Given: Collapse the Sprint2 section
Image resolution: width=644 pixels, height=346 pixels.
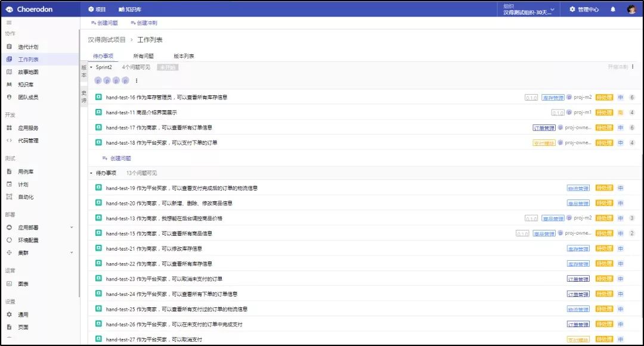Looking at the screenshot, I should (91, 67).
